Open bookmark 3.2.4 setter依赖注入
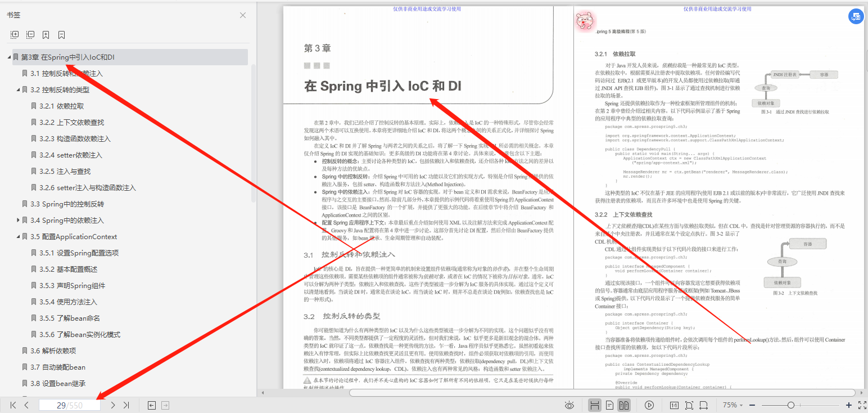This screenshot has width=868, height=413. [x=70, y=155]
